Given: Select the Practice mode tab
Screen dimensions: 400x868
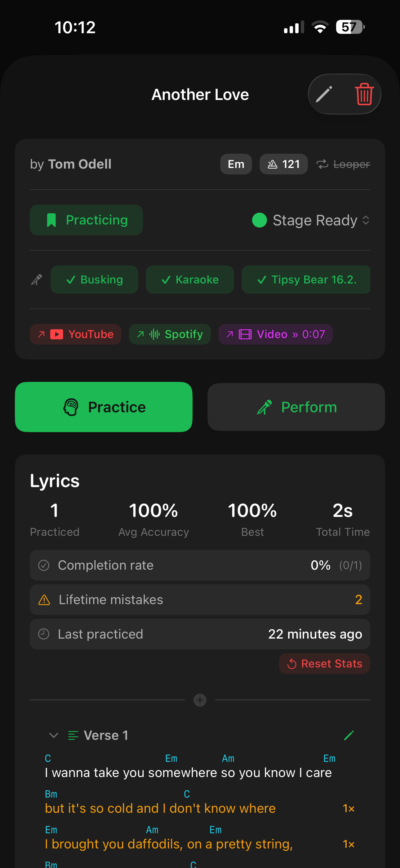Looking at the screenshot, I should [x=103, y=407].
